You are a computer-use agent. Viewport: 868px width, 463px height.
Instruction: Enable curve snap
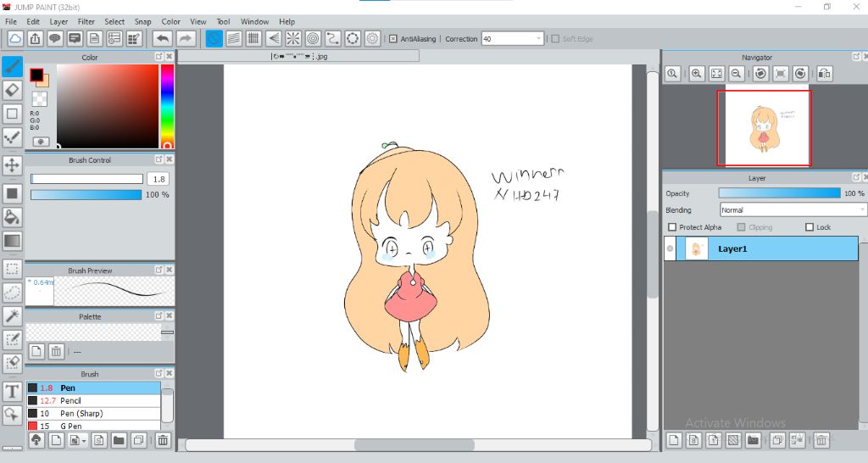tap(332, 39)
